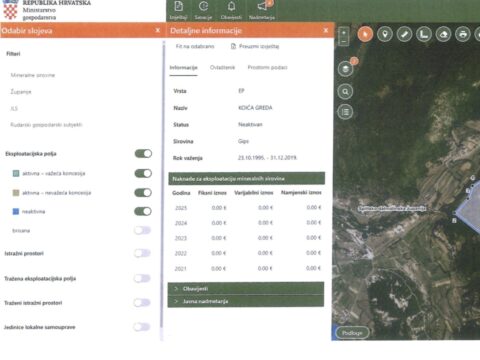480x360 pixels.
Task: Click blue swatch for neaktivna
Action: click(x=16, y=211)
